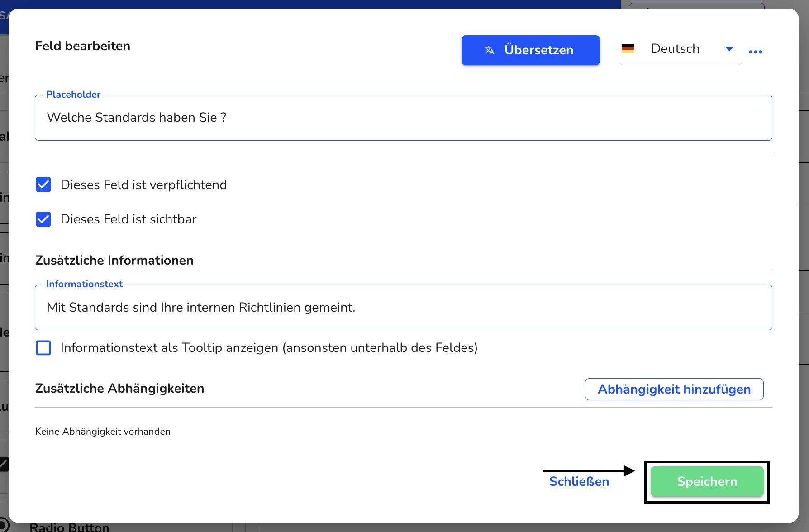Click the 'Zusätzliche Informationen' heading
Image resolution: width=809 pixels, height=532 pixels.
[114, 261]
